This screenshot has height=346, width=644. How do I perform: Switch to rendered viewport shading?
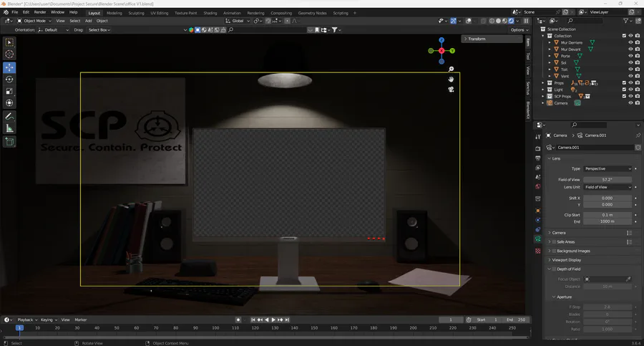pos(512,21)
